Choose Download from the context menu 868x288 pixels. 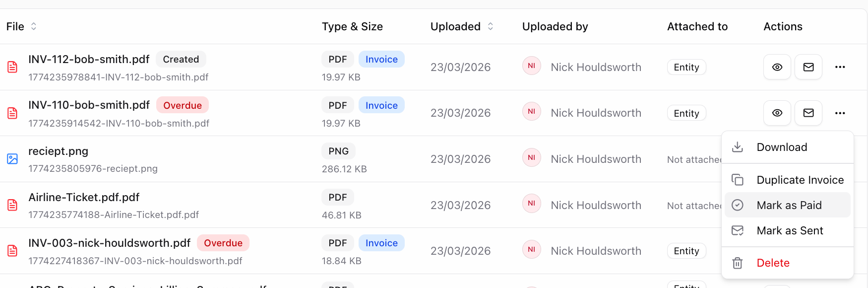pyautogui.click(x=782, y=147)
